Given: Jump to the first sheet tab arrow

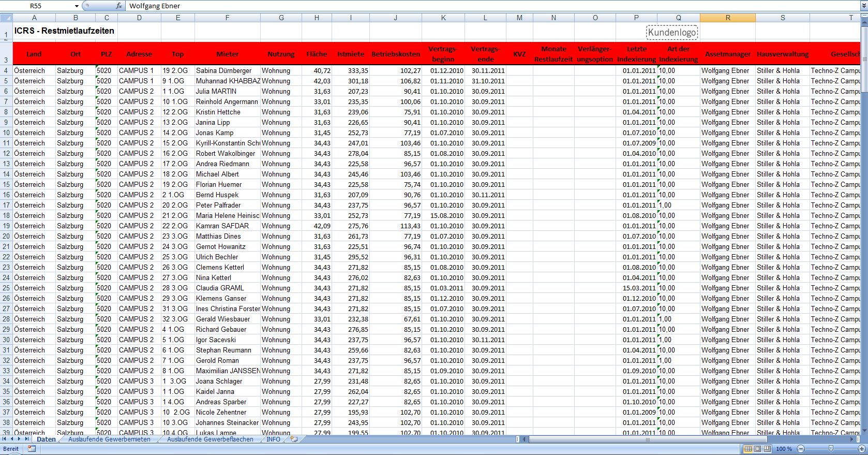Looking at the screenshot, I should (x=5, y=439).
